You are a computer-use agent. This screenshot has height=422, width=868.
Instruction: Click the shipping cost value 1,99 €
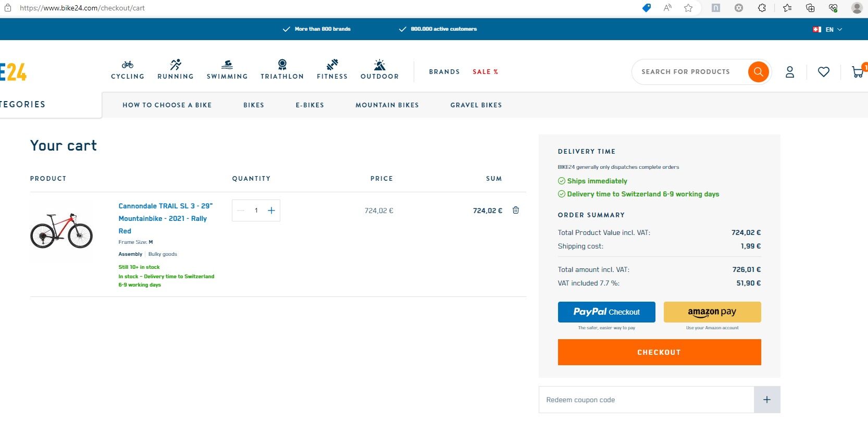pos(751,246)
